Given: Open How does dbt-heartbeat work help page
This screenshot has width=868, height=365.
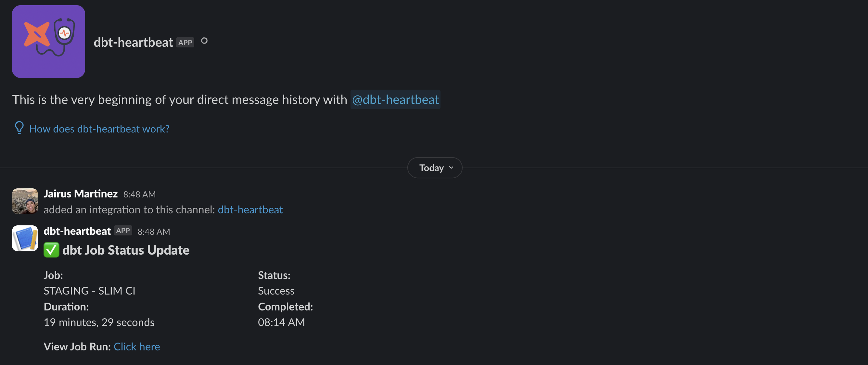Looking at the screenshot, I should pos(99,128).
